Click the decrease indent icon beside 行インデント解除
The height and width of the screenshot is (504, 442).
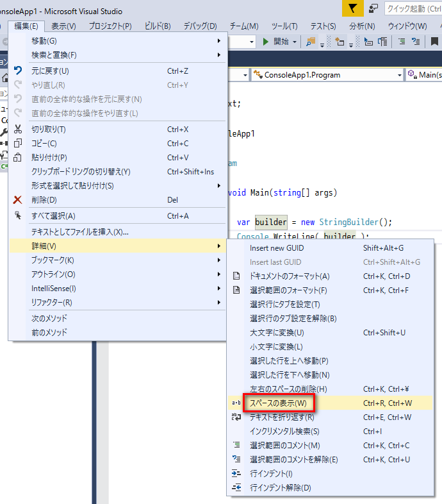pos(236,487)
